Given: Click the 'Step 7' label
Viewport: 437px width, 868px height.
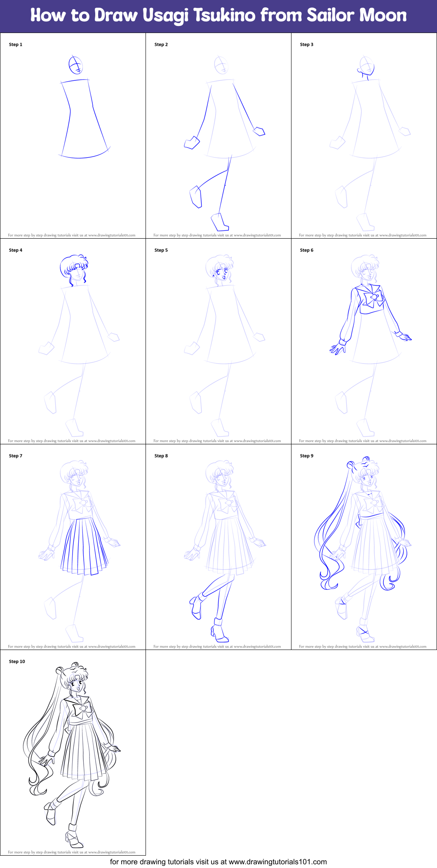Looking at the screenshot, I should coord(16,456).
